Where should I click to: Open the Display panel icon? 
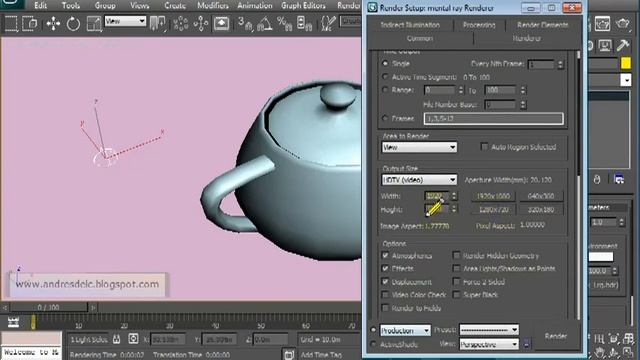(604, 45)
